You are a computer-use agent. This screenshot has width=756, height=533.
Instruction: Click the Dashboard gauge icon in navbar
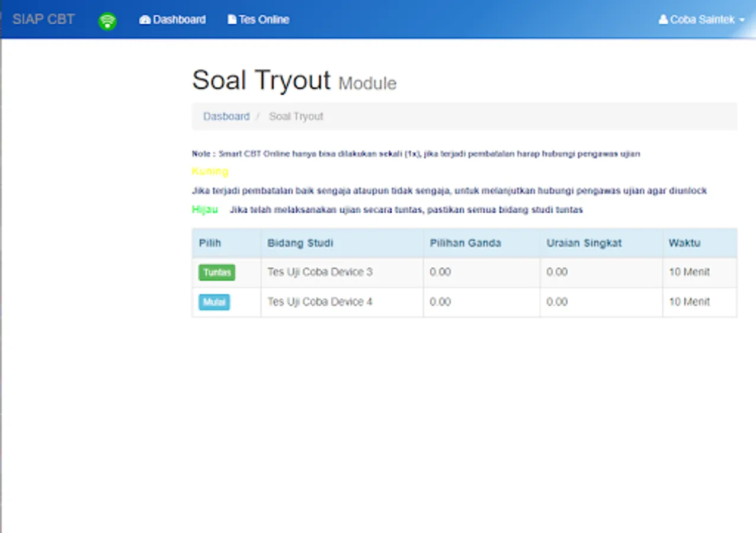point(145,20)
